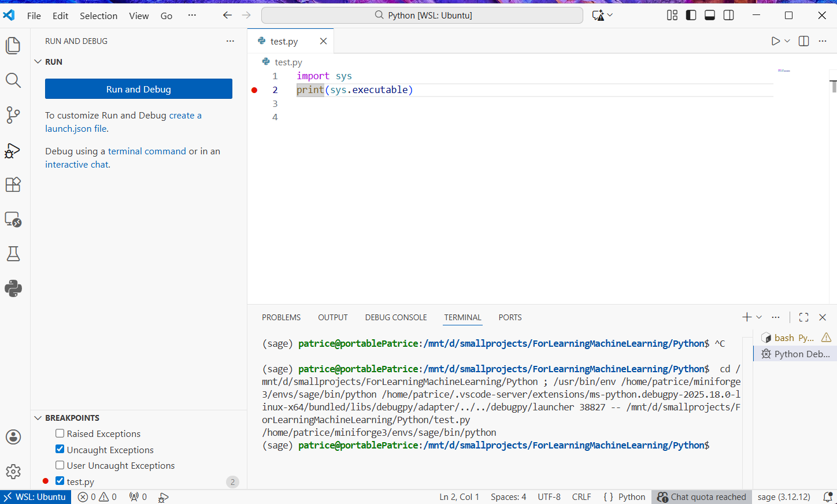Open the Python environments icon

pyautogui.click(x=13, y=288)
